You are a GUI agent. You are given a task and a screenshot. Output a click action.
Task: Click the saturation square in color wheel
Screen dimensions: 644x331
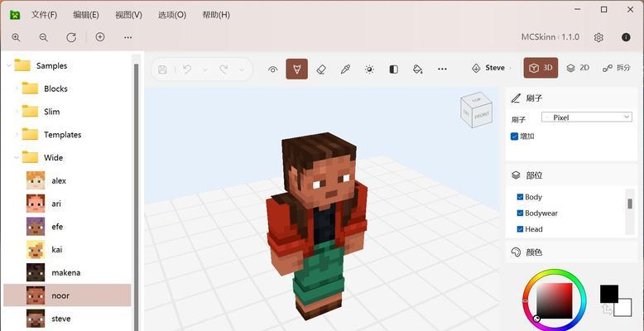pyautogui.click(x=554, y=301)
